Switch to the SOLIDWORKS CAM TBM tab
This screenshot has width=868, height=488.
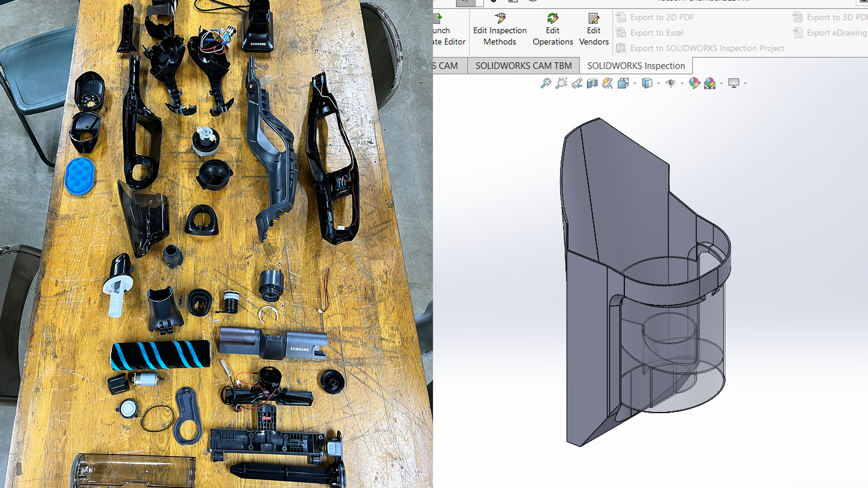tap(524, 66)
